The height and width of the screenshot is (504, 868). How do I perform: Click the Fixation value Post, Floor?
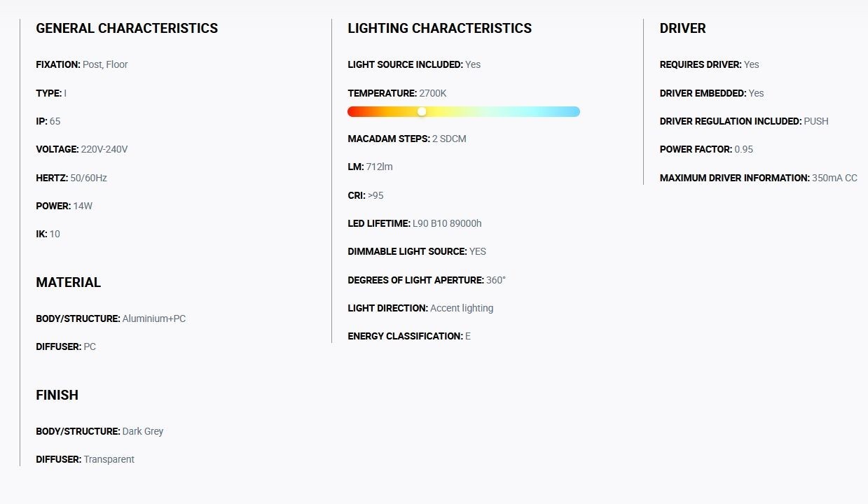105,64
